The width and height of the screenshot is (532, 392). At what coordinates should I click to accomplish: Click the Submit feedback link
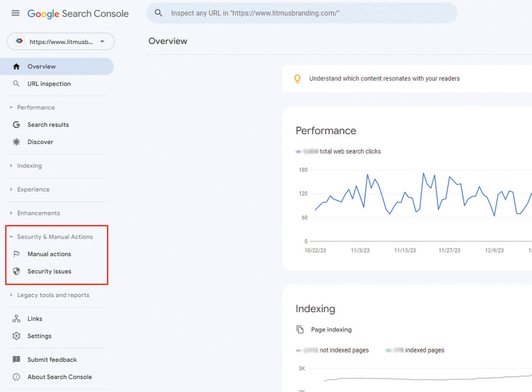coord(52,359)
